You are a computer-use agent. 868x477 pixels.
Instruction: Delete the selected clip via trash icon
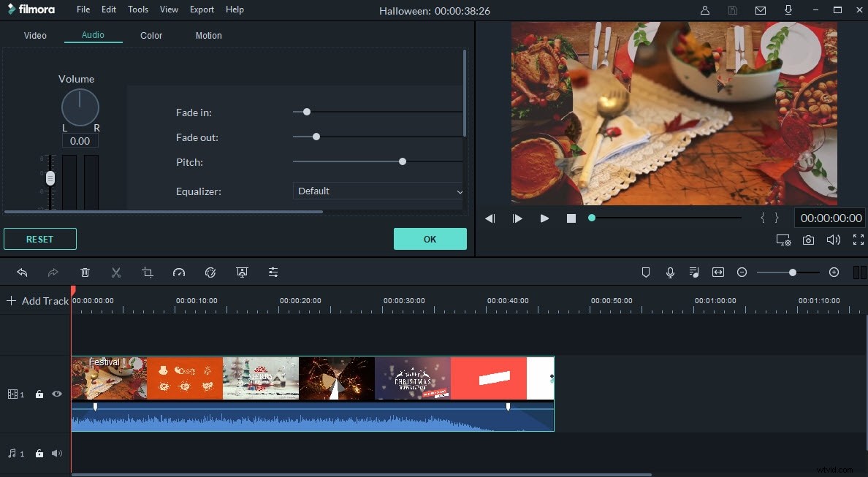coord(85,272)
